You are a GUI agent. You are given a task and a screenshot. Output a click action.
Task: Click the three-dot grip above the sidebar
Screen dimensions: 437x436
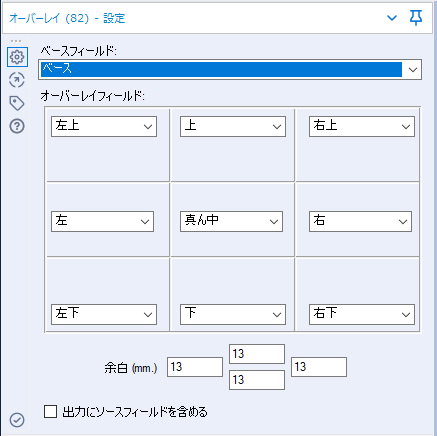[x=16, y=41]
